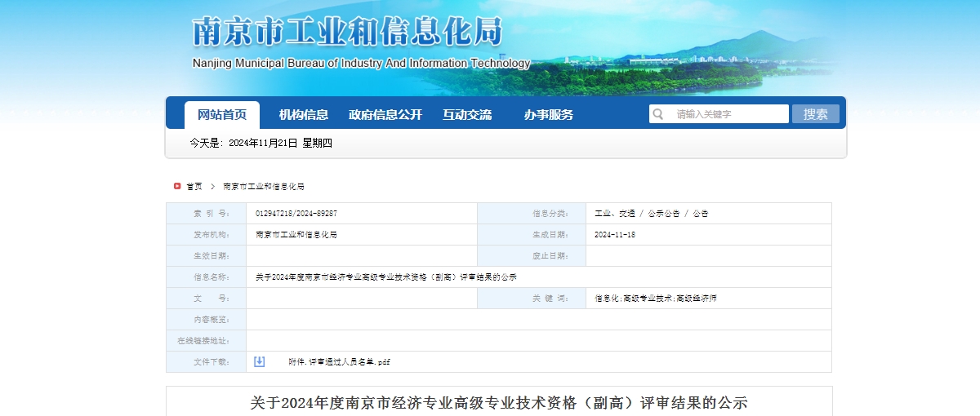Download 附件.评审通过人员名单.pdf
This screenshot has width=980, height=416.
[339, 362]
